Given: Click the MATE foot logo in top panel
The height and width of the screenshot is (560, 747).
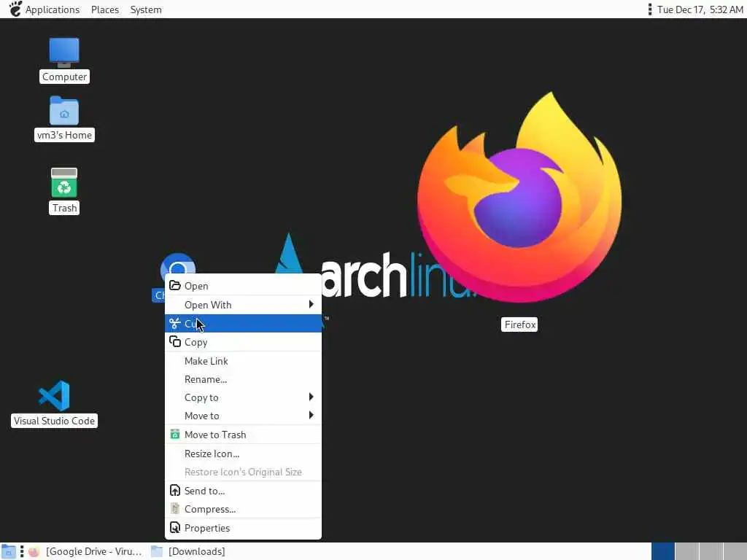Looking at the screenshot, I should [x=15, y=9].
